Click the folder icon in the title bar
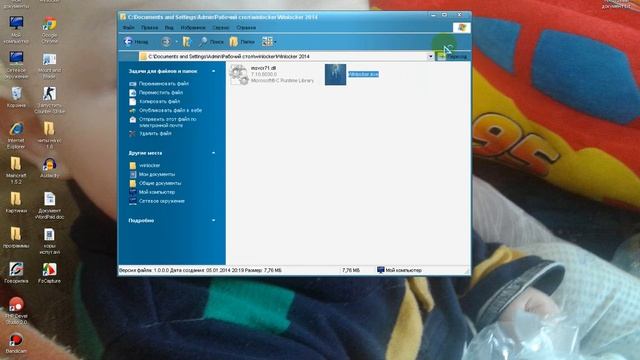640x360 pixels. point(122,17)
